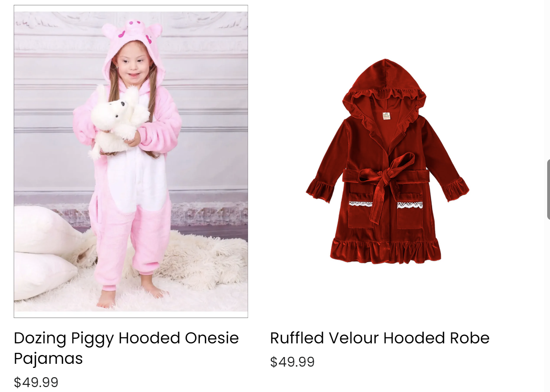Click the $49.99 price under the velour robe
Image resolution: width=550 pixels, height=392 pixels.
pyautogui.click(x=292, y=362)
